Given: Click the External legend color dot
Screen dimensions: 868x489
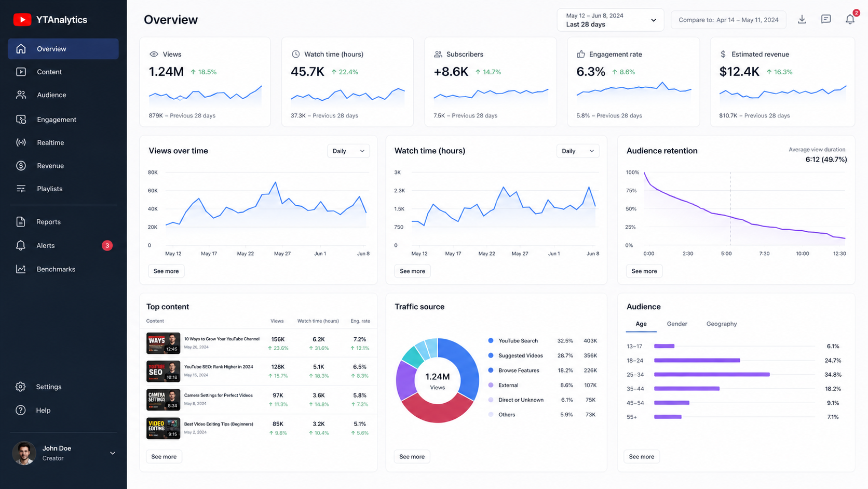Looking at the screenshot, I should tap(491, 385).
